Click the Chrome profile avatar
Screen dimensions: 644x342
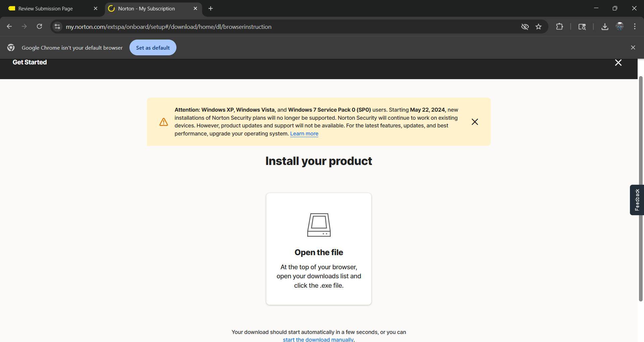click(x=620, y=26)
